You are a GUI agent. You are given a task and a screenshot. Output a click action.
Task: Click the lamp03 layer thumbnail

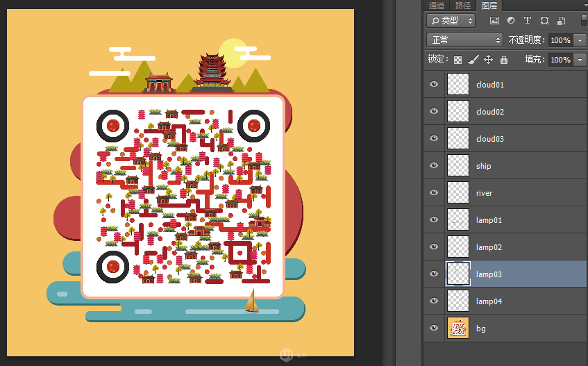pos(458,274)
